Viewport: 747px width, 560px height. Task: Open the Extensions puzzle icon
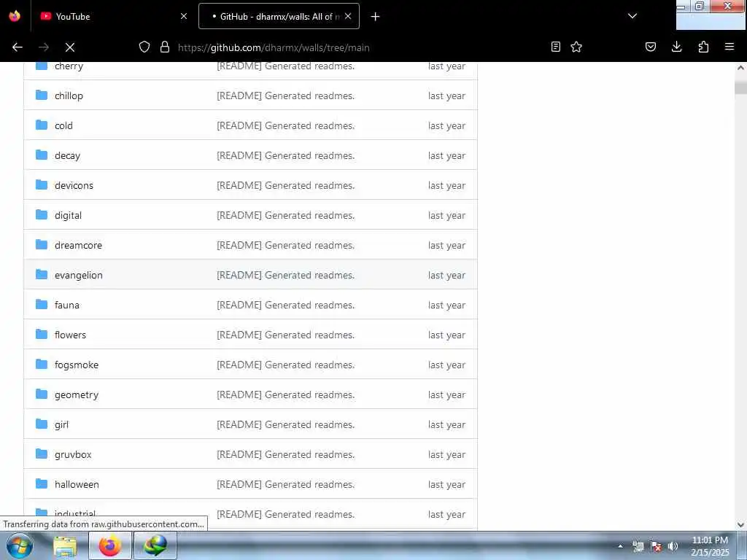tap(703, 47)
